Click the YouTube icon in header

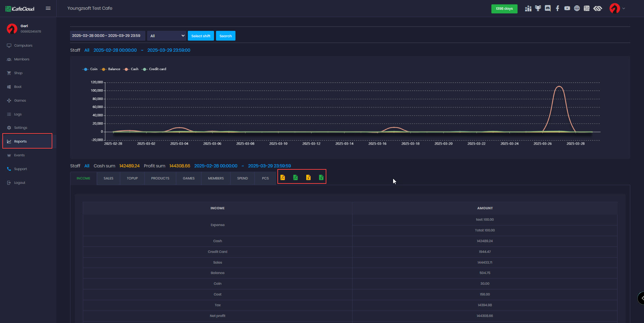pos(567,8)
